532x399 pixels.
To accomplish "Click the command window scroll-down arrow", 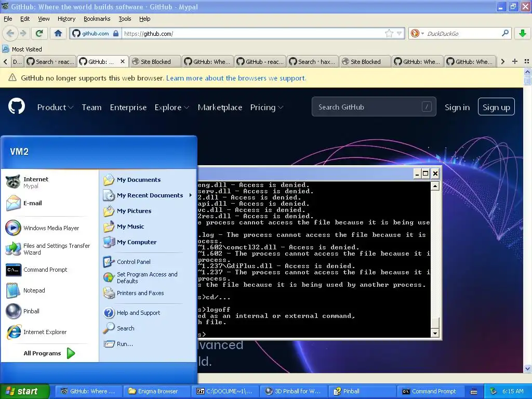I will coord(435,333).
